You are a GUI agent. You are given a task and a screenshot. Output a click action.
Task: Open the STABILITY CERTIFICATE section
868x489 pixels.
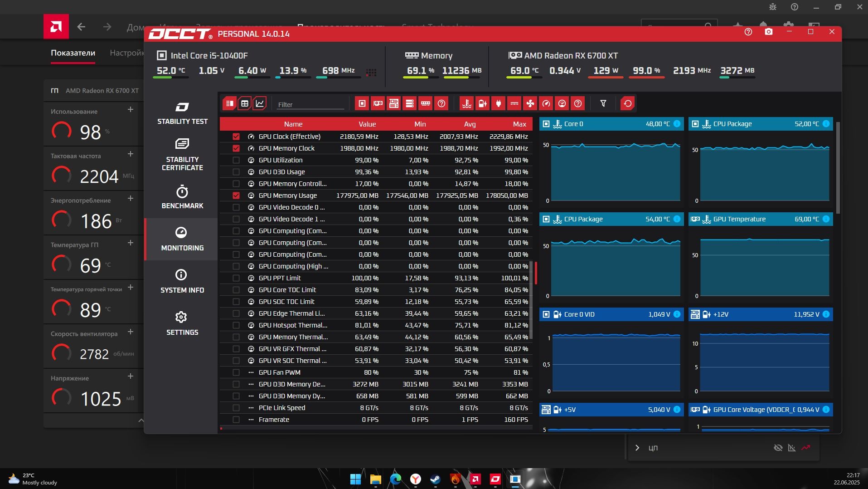coord(182,155)
